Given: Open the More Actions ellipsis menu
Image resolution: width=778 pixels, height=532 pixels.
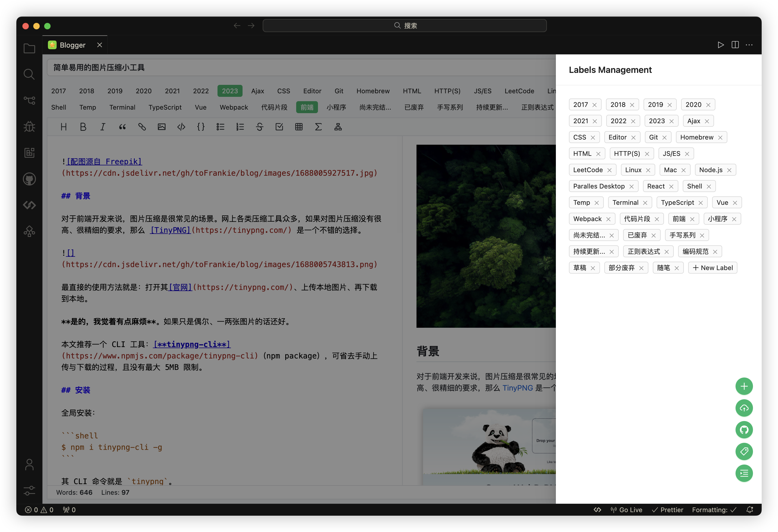Looking at the screenshot, I should click(749, 45).
